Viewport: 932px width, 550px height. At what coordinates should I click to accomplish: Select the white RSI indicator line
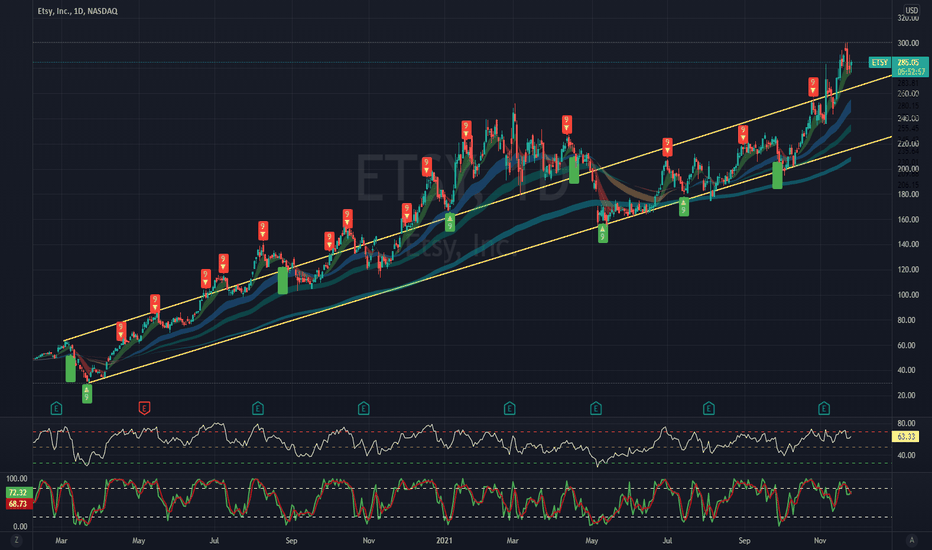click(440, 443)
